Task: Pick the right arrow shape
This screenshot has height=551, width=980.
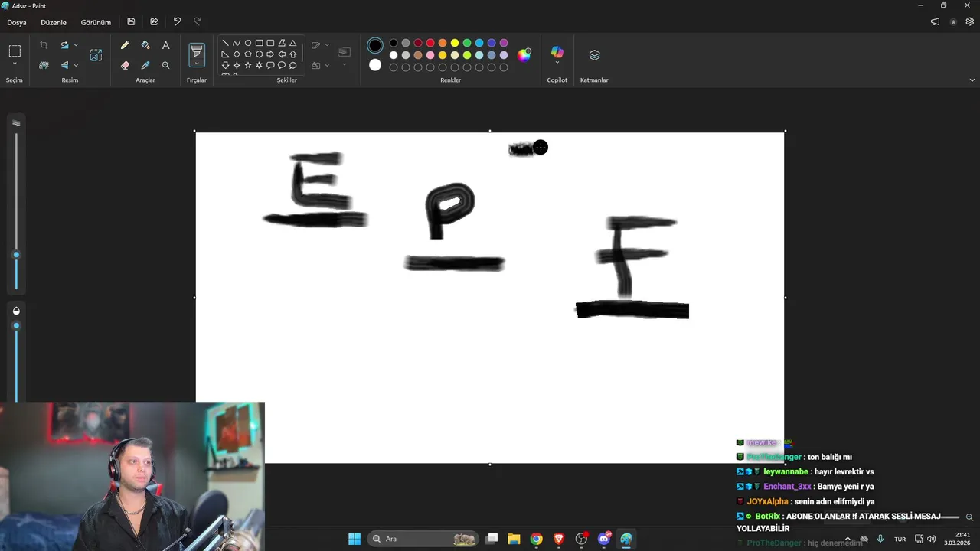Action: [x=270, y=54]
